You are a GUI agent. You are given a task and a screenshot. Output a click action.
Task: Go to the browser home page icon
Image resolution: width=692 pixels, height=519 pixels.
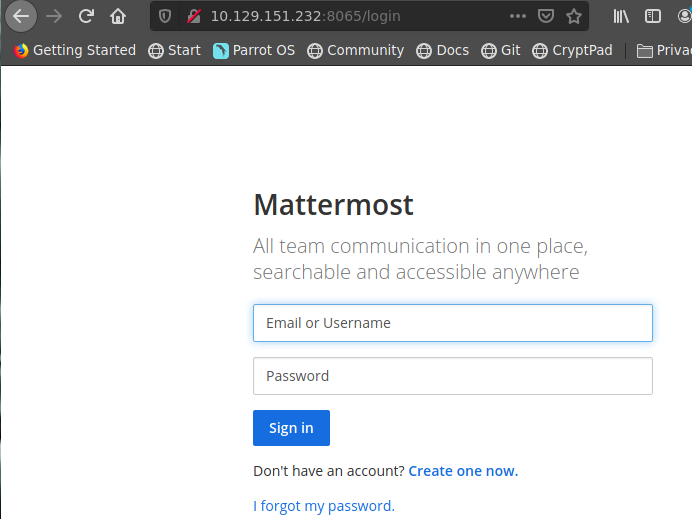click(x=118, y=16)
